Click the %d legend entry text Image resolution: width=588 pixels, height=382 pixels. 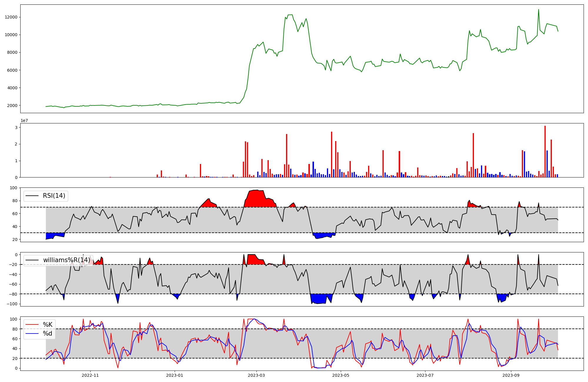(48, 334)
